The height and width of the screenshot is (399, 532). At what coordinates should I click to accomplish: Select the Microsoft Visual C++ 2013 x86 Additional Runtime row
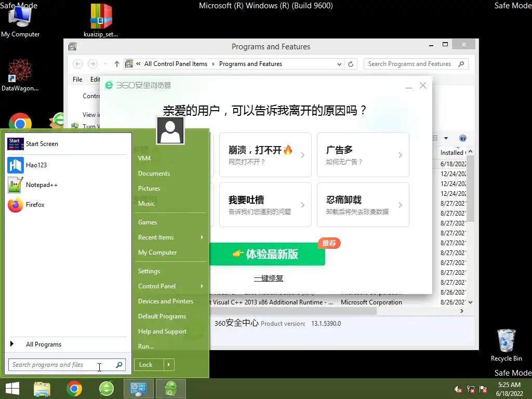point(338,302)
